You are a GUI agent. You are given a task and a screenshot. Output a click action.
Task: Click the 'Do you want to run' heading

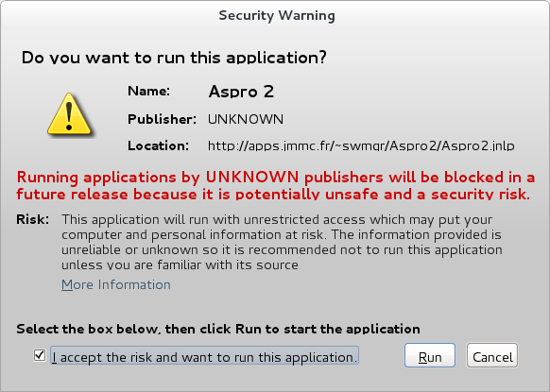pos(174,58)
